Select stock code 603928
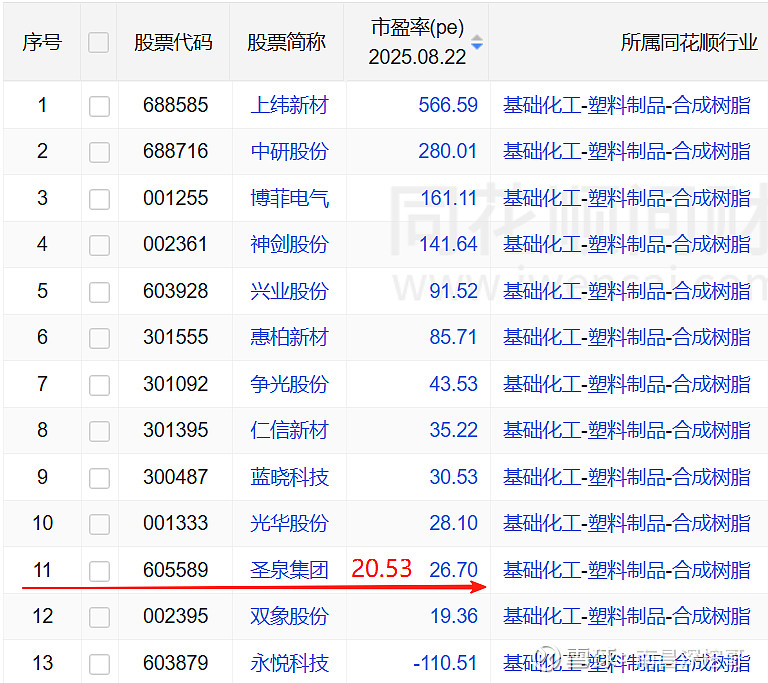768x683 pixels. 176,291
